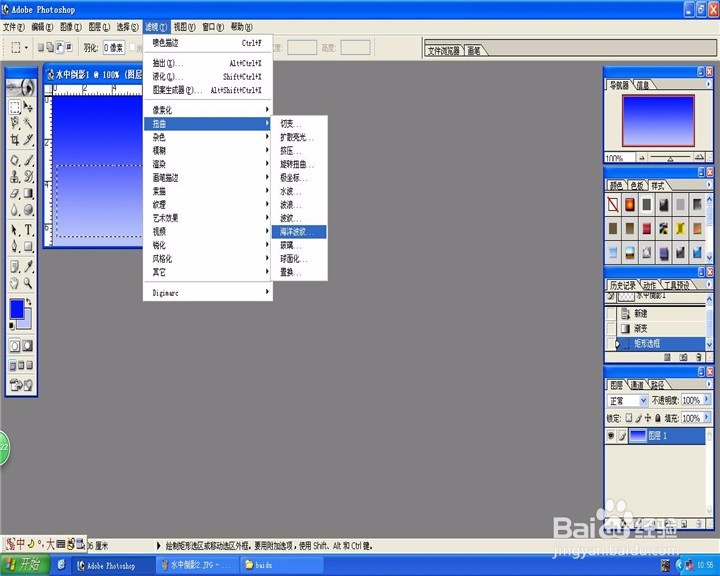Set history brush source for 新建 state
This screenshot has height=576, width=720.
[611, 314]
